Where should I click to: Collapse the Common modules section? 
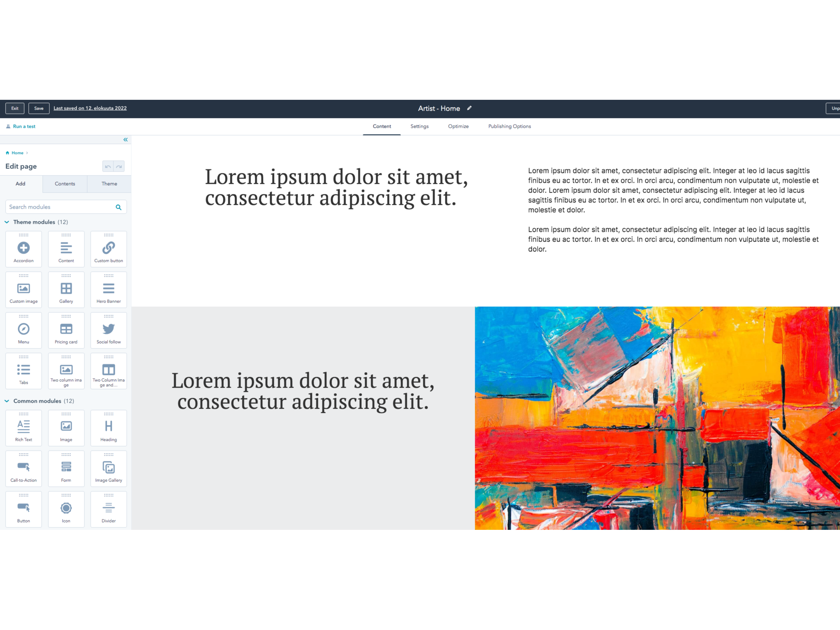coord(7,401)
